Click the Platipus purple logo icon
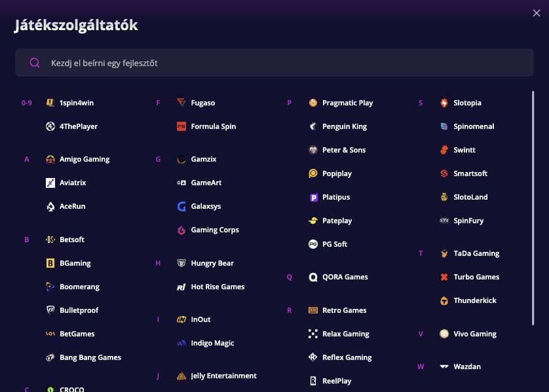The height and width of the screenshot is (392, 549). pos(313,197)
